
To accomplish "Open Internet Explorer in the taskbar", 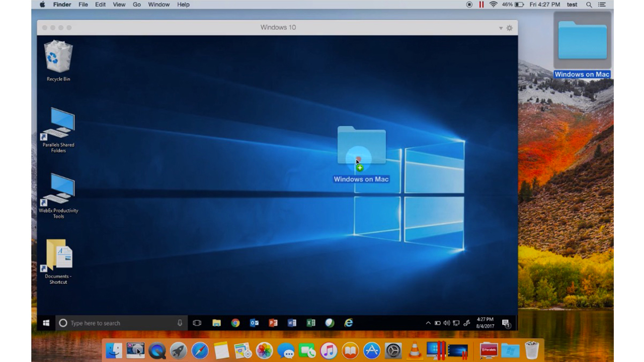I will tap(348, 323).
